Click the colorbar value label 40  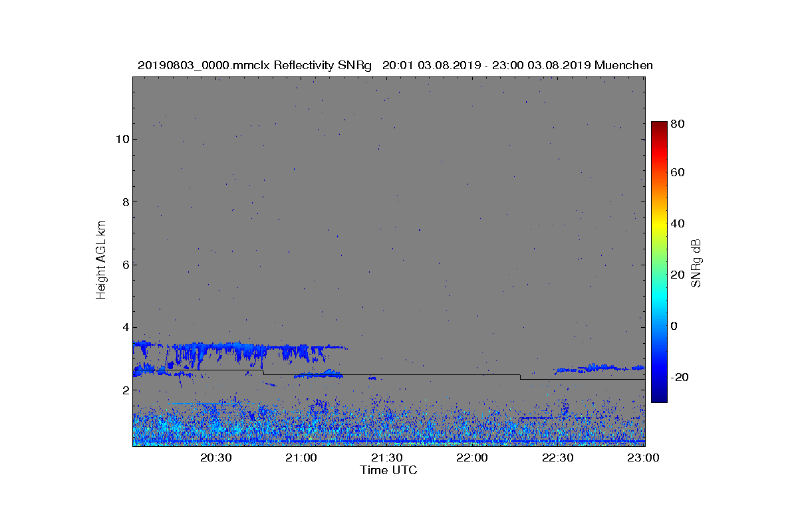pyautogui.click(x=678, y=223)
